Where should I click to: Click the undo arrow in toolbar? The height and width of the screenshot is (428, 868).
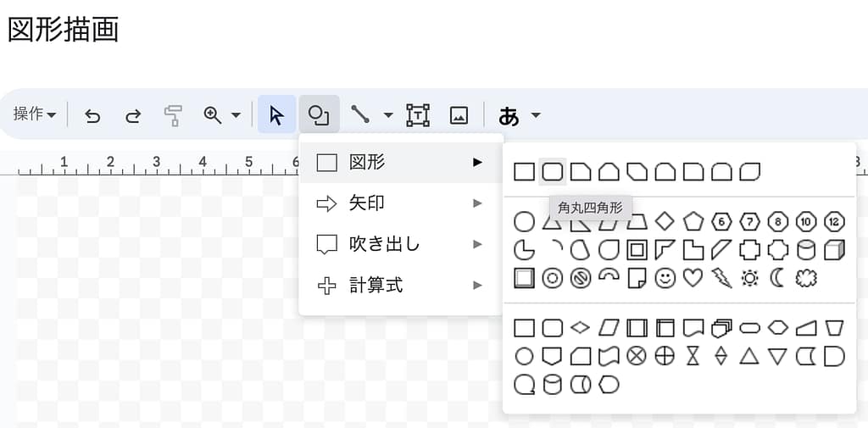point(92,115)
